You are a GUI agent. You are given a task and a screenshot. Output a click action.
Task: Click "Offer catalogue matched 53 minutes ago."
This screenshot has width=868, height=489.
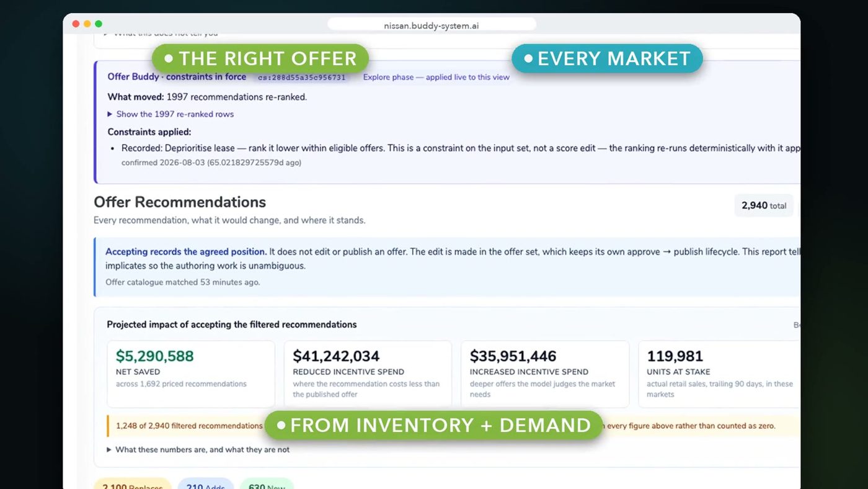(x=183, y=282)
